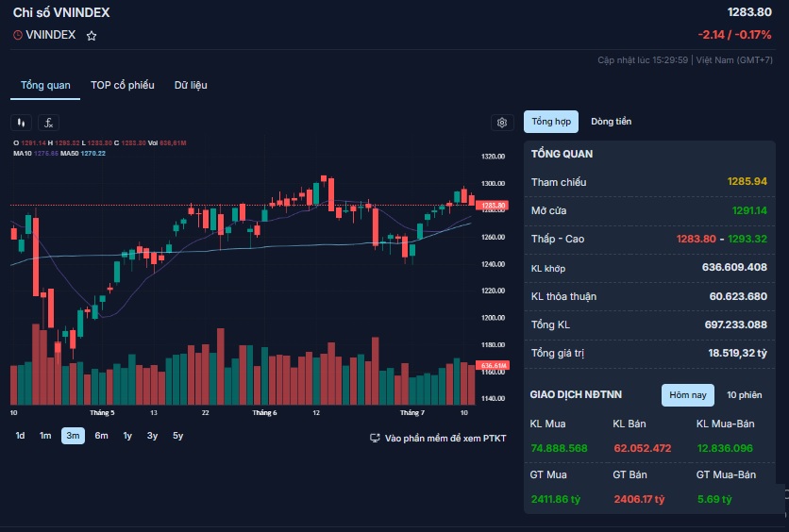Set chart range to 5y
The width and height of the screenshot is (789, 532).
(177, 436)
